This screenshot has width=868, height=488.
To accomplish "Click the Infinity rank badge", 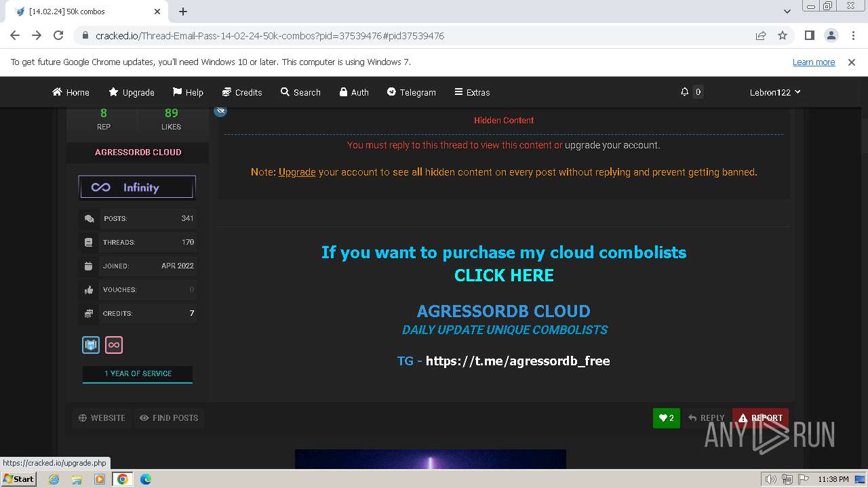I will (x=137, y=187).
